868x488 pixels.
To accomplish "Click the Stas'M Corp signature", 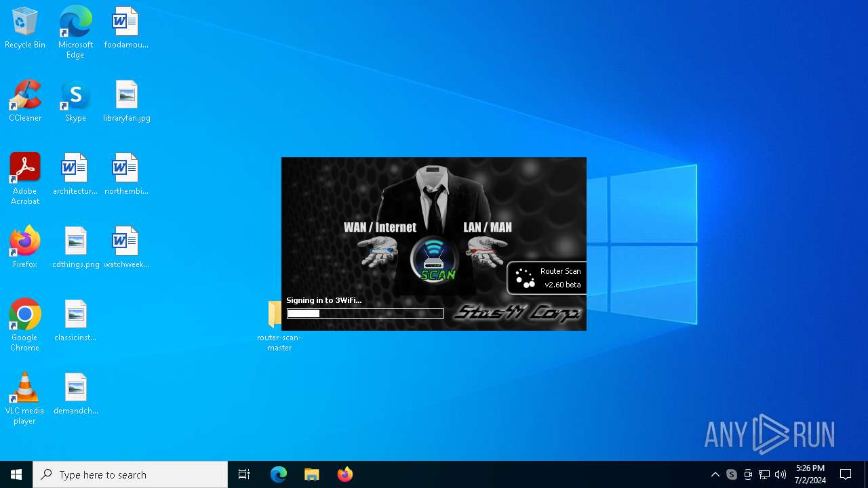I will [517, 312].
